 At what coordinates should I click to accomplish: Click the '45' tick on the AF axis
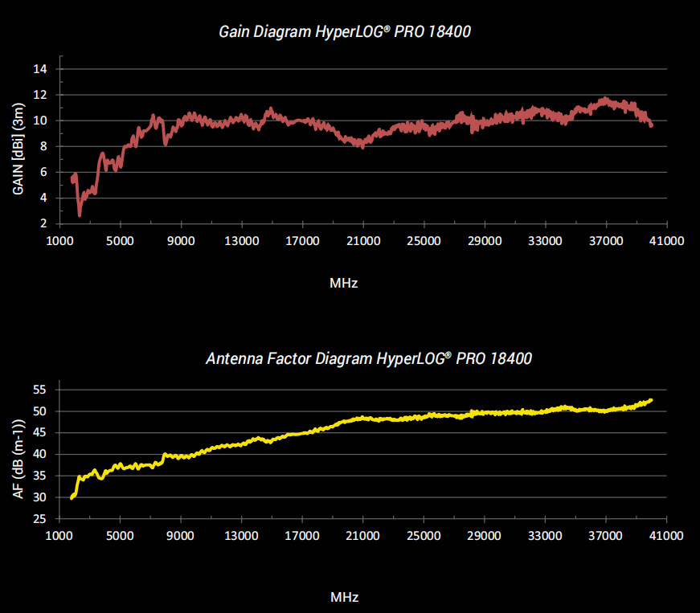39,433
